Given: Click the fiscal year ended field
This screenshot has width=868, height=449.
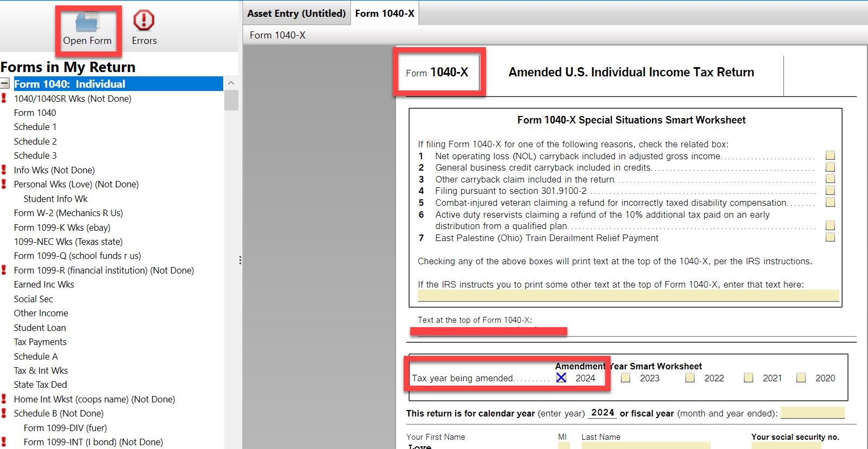Looking at the screenshot, I should (813, 413).
